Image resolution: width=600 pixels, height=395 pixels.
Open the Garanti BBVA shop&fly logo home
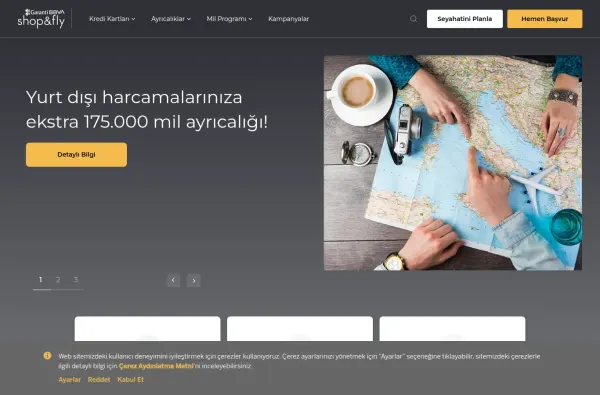click(41, 18)
